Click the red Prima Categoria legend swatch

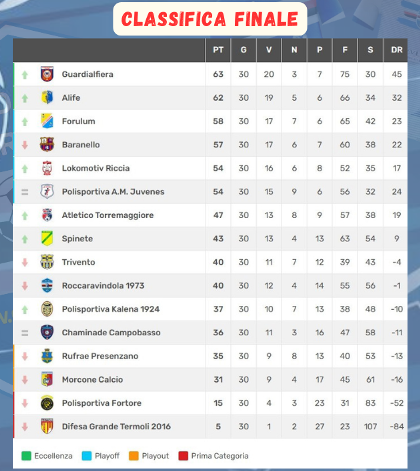183,456
